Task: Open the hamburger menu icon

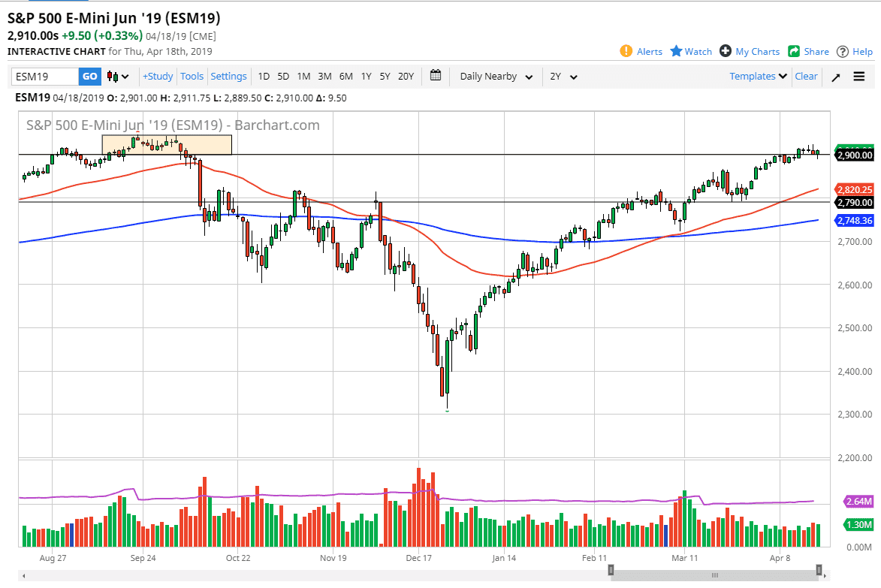Action: tap(858, 76)
